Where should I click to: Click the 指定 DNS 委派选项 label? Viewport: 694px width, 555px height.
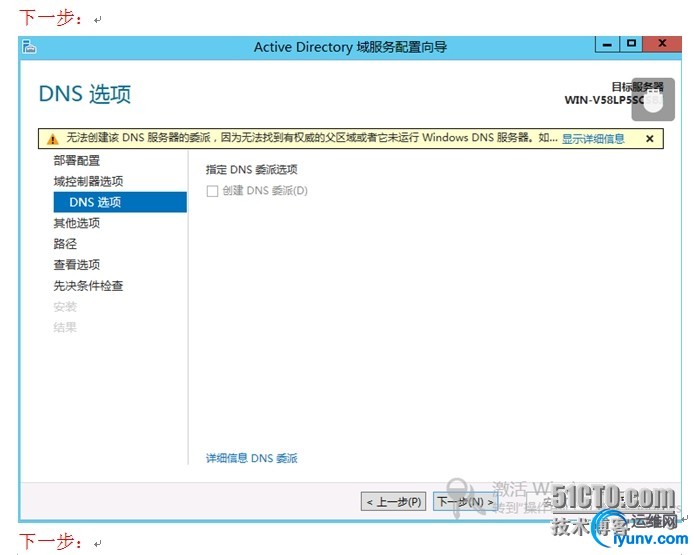point(251,170)
